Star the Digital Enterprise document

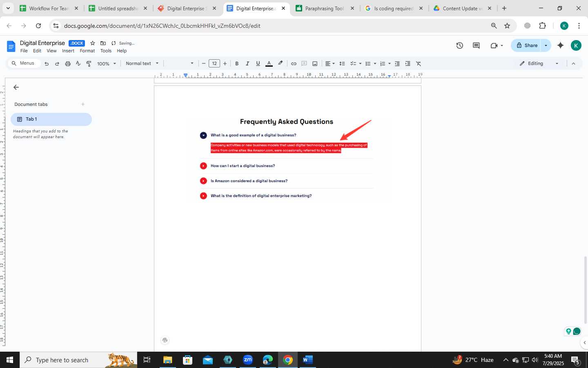93,43
